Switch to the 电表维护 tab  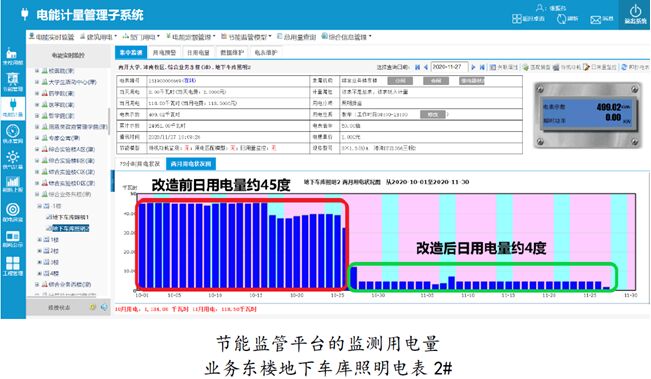(265, 53)
